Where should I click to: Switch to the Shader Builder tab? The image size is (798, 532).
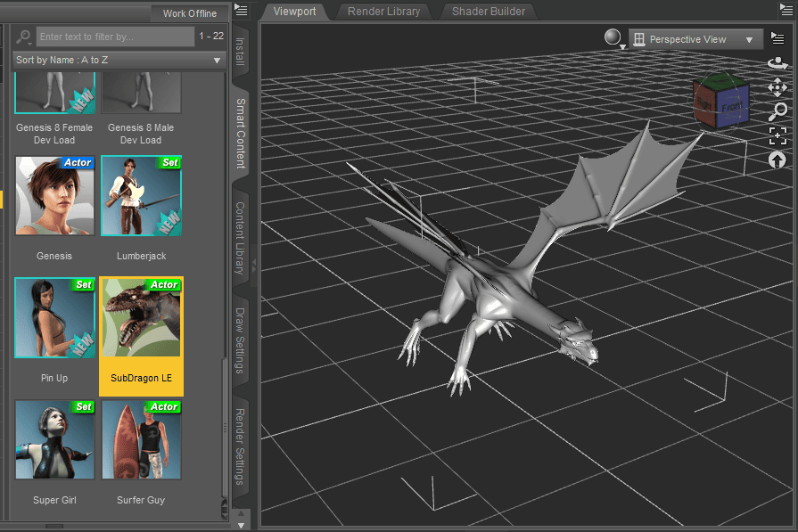[488, 12]
